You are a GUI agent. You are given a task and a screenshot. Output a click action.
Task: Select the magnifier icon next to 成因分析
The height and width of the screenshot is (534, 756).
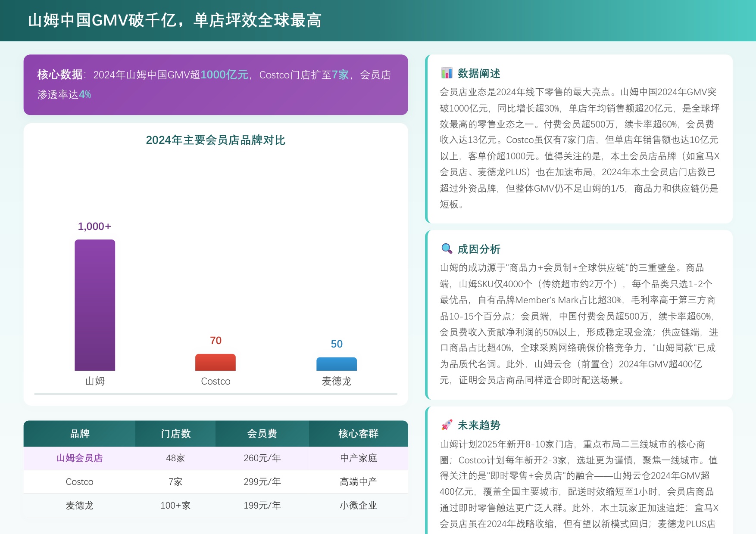click(447, 248)
